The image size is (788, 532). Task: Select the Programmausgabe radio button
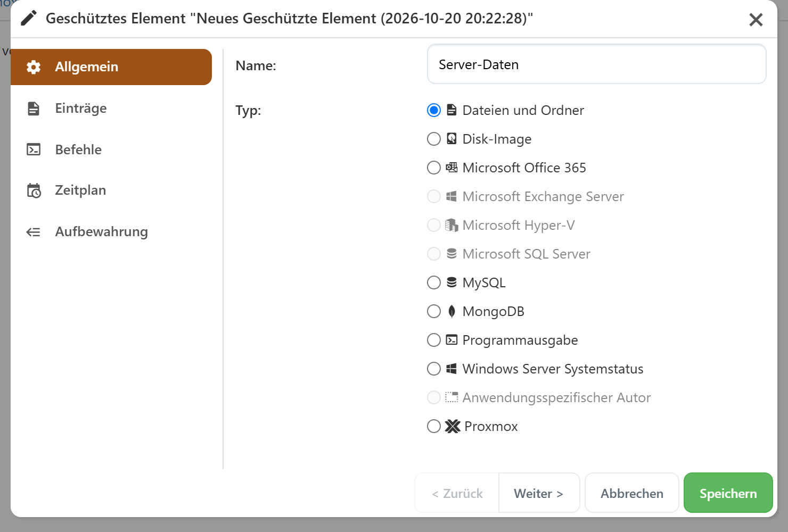pyautogui.click(x=434, y=340)
